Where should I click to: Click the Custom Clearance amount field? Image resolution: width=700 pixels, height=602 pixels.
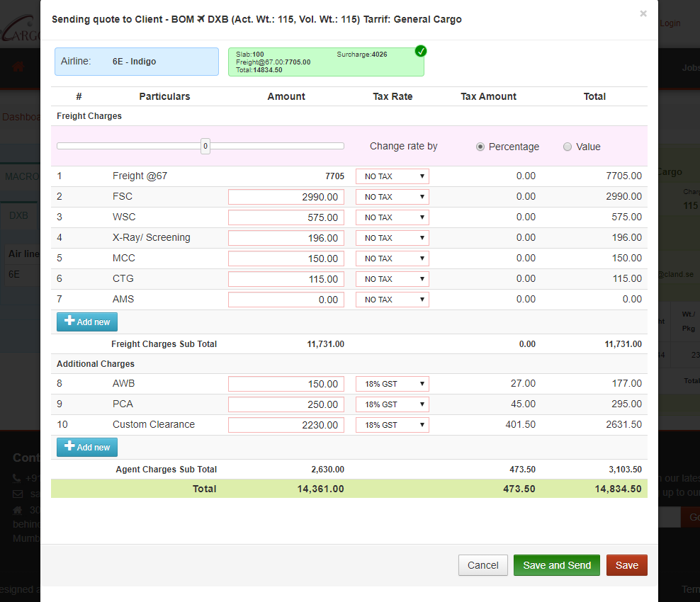tap(286, 425)
